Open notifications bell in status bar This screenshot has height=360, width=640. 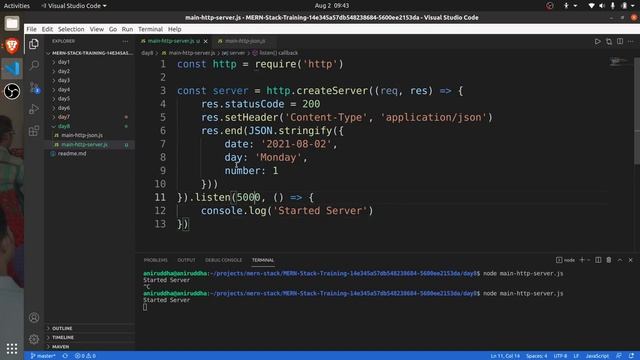pos(631,356)
